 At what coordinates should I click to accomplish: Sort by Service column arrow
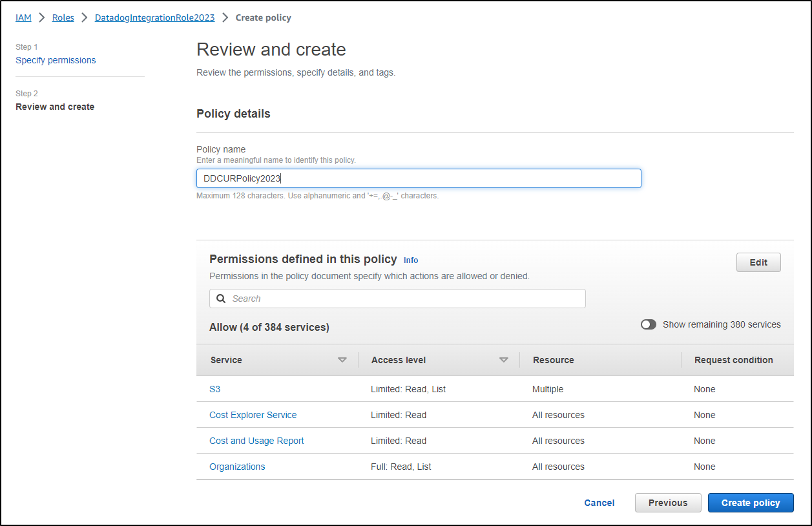pos(342,360)
